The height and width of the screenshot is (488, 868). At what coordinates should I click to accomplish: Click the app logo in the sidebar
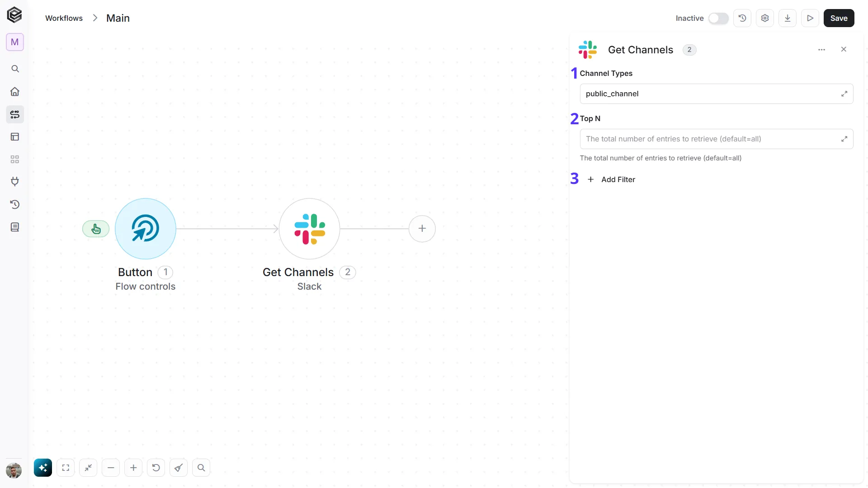pyautogui.click(x=14, y=15)
